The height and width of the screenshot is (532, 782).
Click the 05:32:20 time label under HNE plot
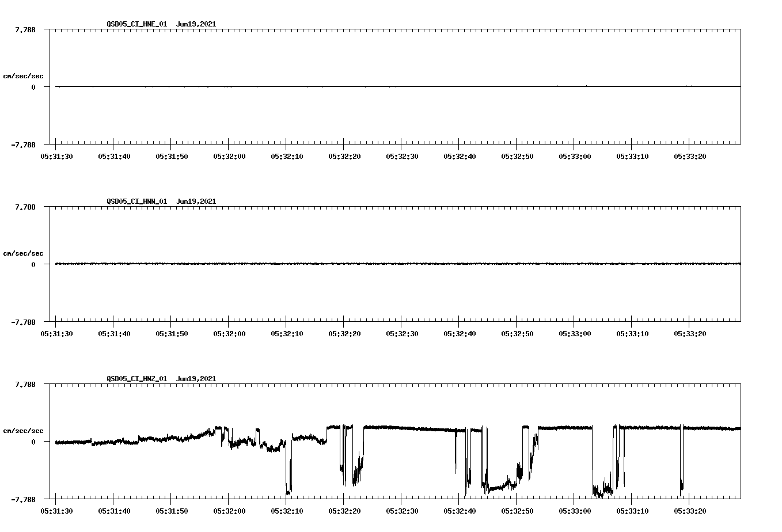[x=344, y=156]
